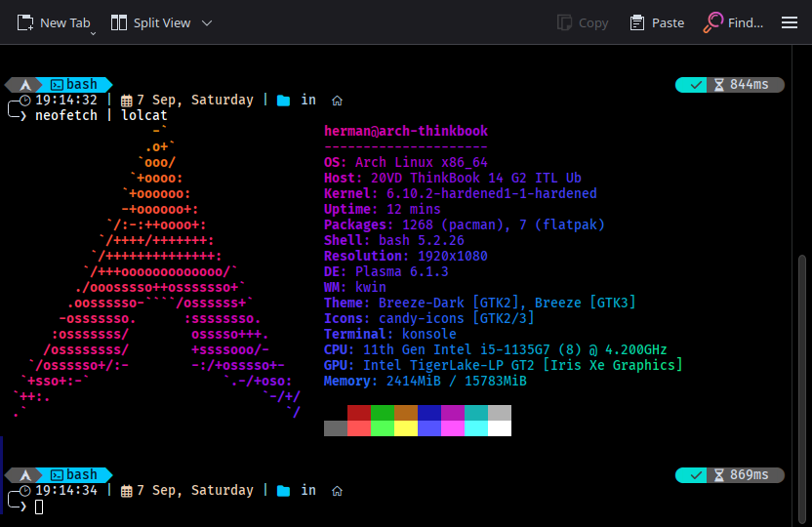Click the bash label in second prompt
Screen dimensions: 812x527
point(82,474)
